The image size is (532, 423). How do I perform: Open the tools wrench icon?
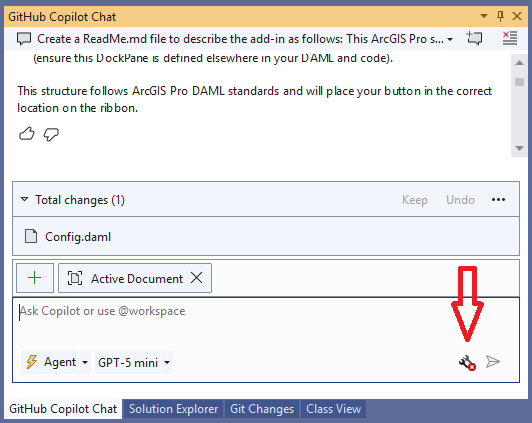(467, 363)
